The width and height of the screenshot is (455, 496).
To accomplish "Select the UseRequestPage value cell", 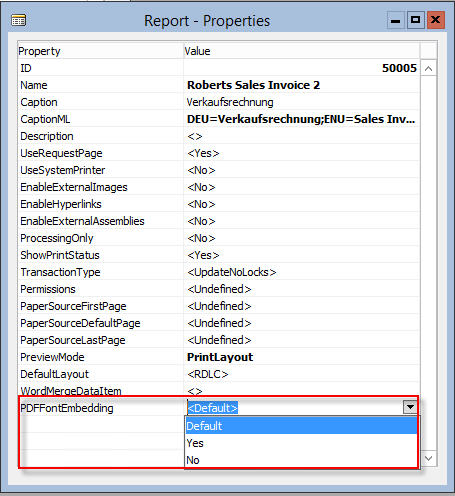I will [302, 153].
